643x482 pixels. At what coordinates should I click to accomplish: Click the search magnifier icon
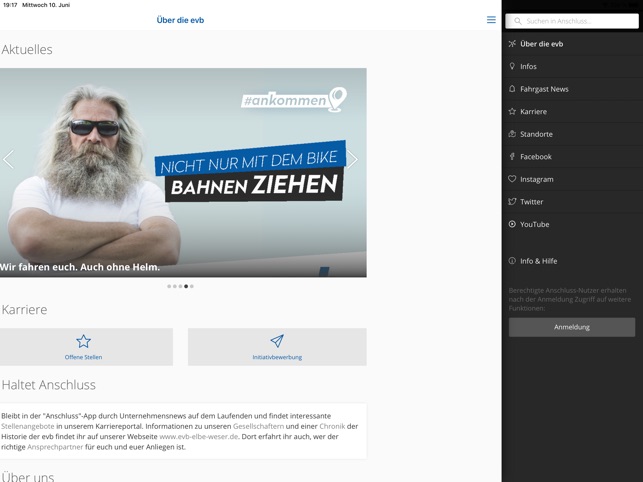click(x=518, y=21)
